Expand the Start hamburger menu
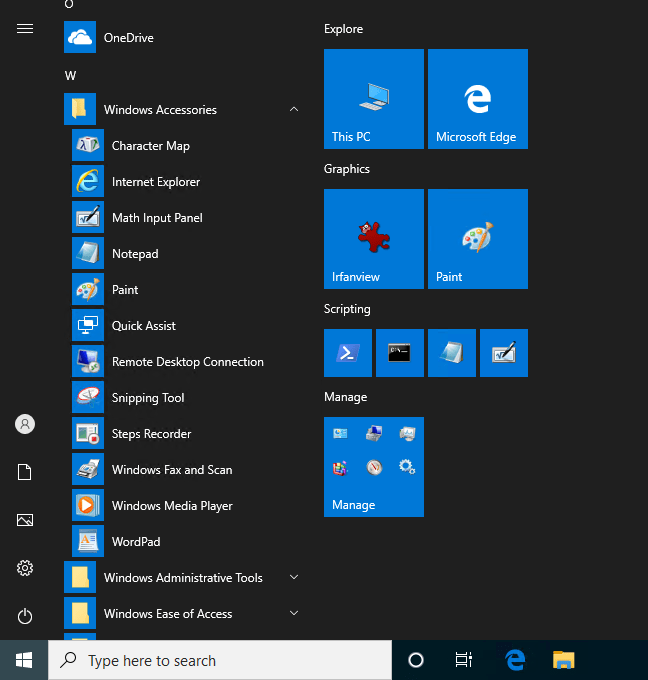Viewport: 648px width, 680px height. coord(25,29)
